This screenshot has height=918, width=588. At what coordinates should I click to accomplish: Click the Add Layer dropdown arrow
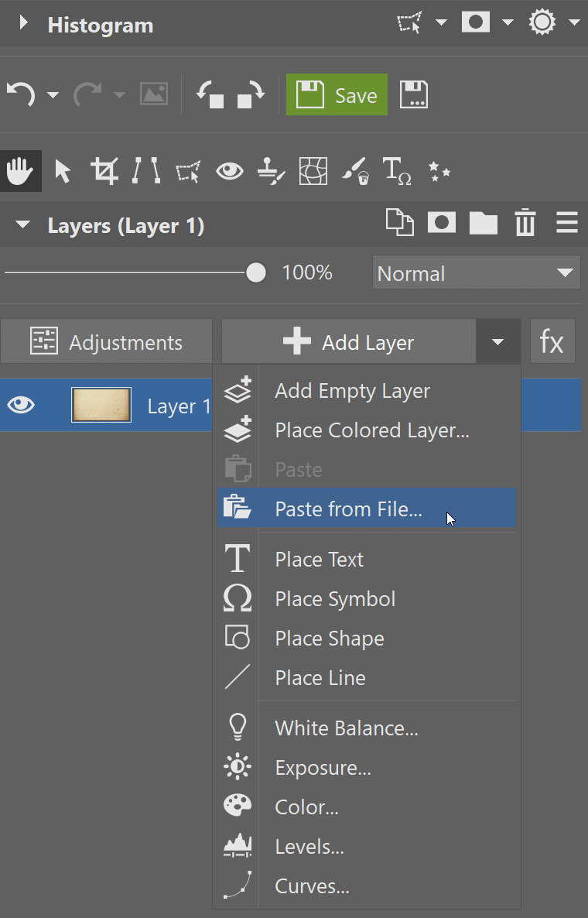click(x=497, y=342)
